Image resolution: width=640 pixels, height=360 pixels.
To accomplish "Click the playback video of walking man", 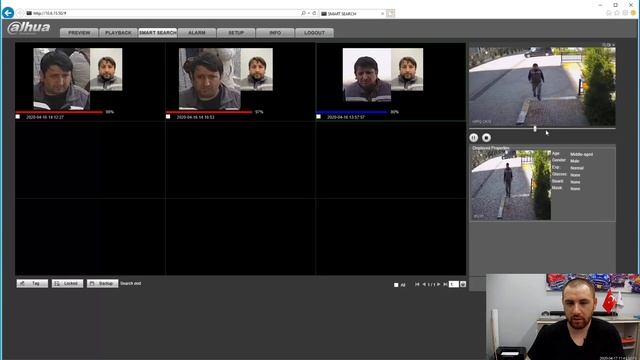I will pos(542,87).
